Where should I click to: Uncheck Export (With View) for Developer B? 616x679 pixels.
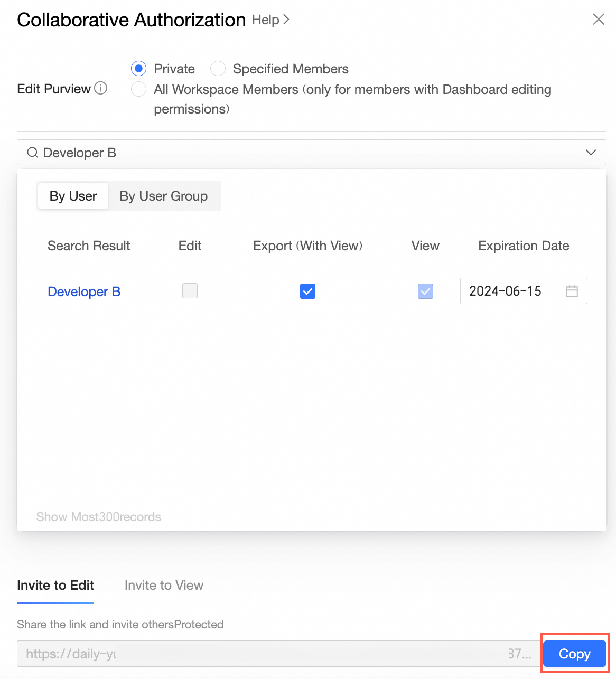(307, 291)
